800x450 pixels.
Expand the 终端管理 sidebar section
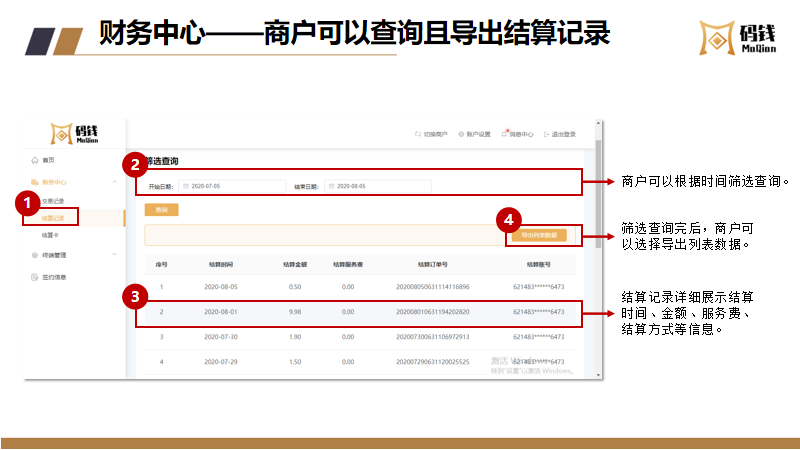click(x=114, y=255)
